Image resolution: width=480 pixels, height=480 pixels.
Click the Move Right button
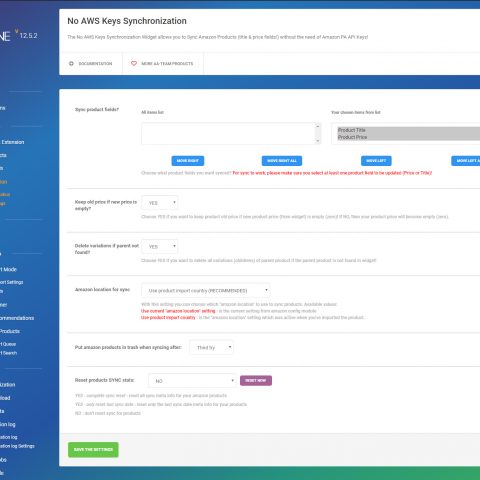click(x=188, y=161)
